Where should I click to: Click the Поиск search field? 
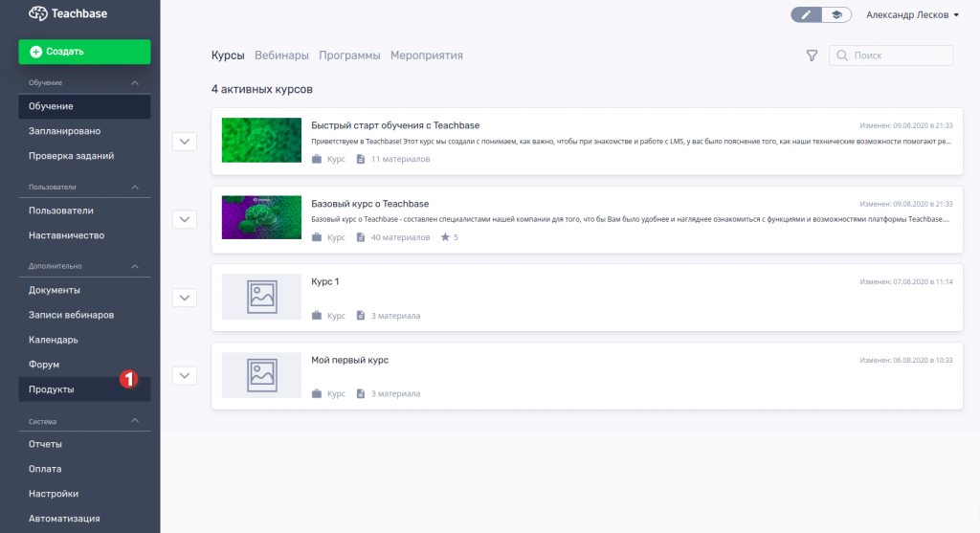891,56
